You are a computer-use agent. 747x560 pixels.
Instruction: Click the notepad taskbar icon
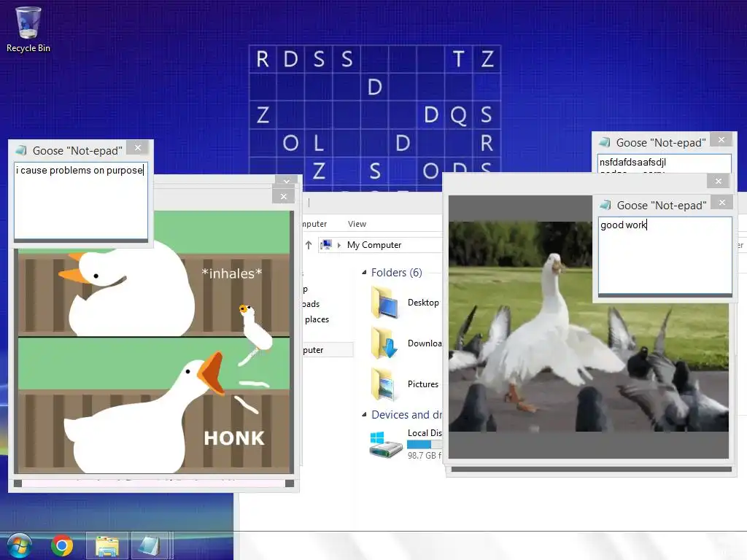pos(149,545)
